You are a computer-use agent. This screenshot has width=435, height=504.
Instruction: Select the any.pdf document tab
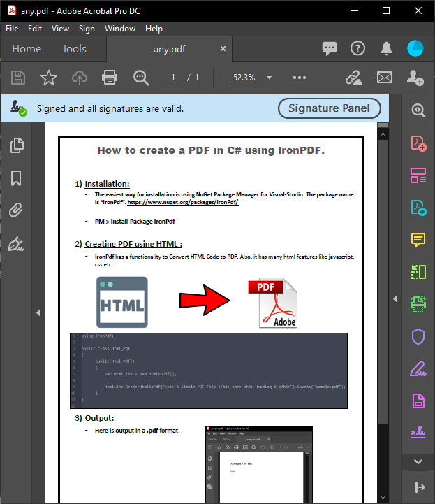[x=169, y=49]
